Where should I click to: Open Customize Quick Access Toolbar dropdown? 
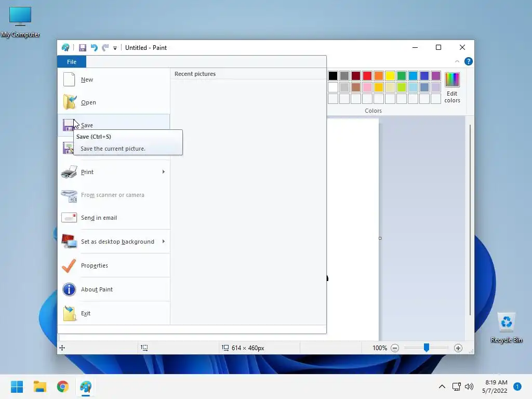pyautogui.click(x=115, y=48)
